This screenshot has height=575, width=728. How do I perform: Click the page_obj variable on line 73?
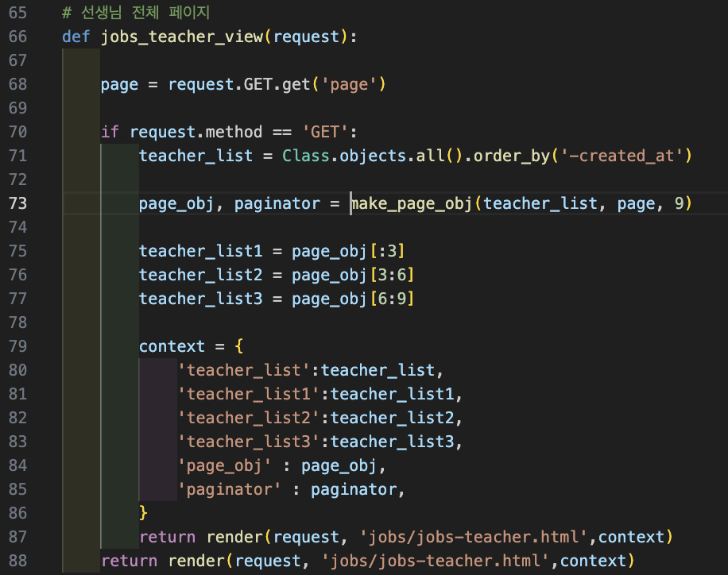[x=176, y=203]
